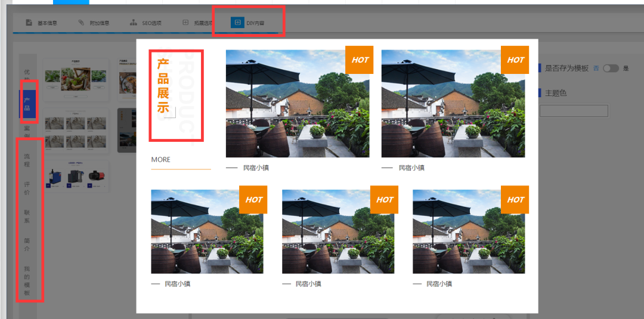Open the 联系 template category
The image size is (644, 319).
(x=27, y=216)
